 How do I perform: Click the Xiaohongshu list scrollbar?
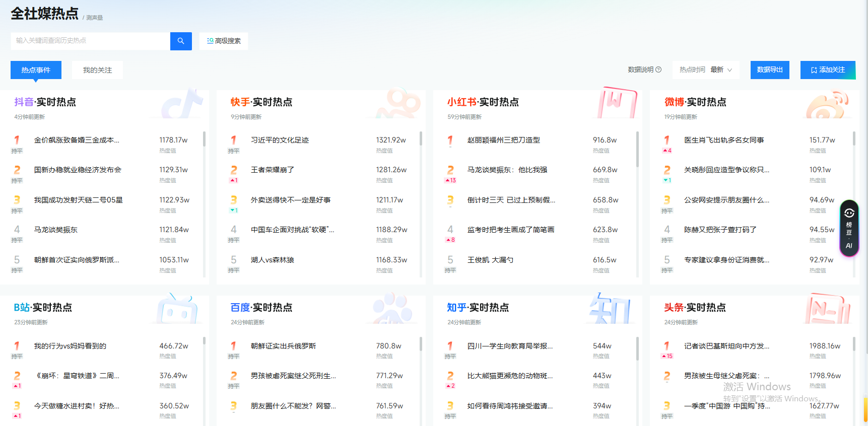pos(637,149)
